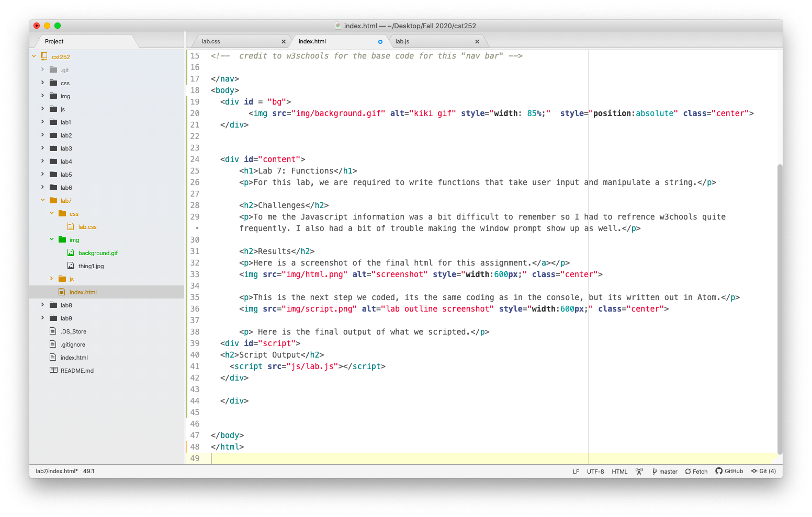This screenshot has height=517, width=812.
Task: Click the lab7 index.html file icon
Action: (62, 292)
